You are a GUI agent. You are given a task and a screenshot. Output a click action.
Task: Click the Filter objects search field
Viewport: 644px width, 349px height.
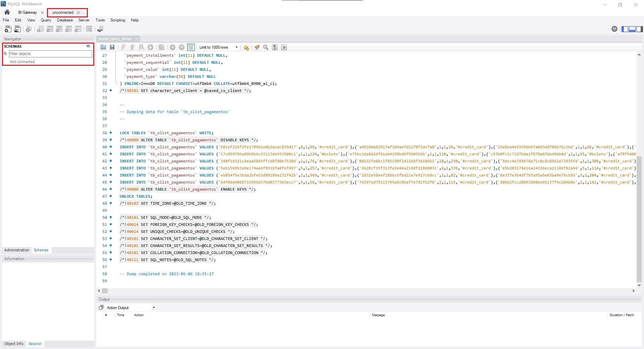(x=50, y=54)
